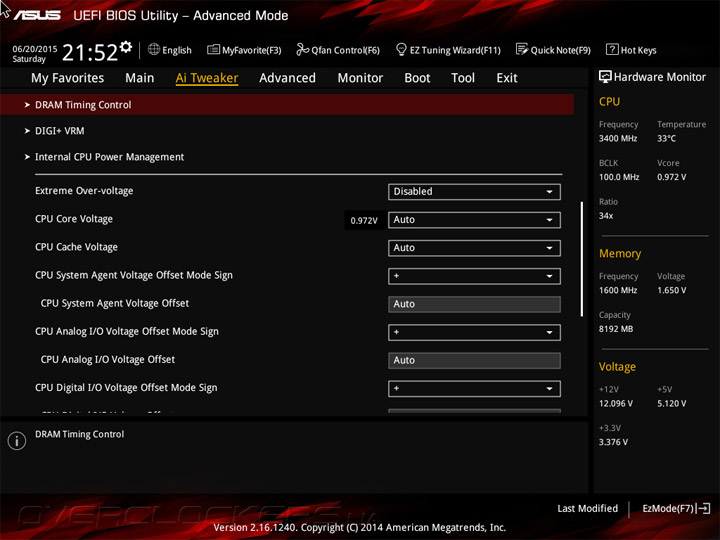Click Quick Note(F9) label
The image size is (720, 540).
[561, 50]
